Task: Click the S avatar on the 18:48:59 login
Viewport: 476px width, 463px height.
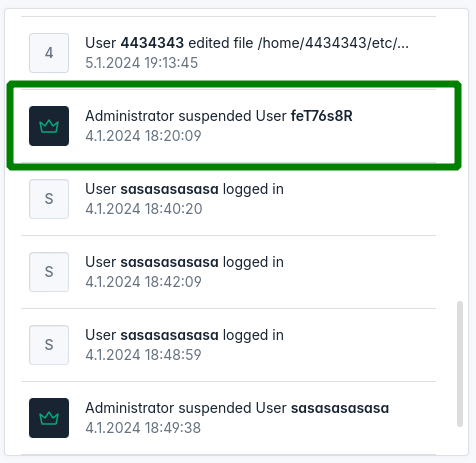Action: point(49,345)
